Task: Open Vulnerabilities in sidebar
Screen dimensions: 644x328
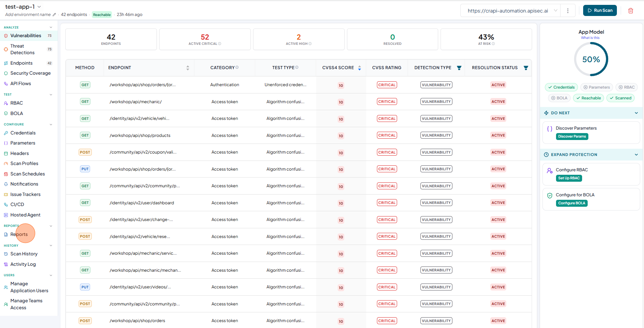Action: click(x=29, y=35)
